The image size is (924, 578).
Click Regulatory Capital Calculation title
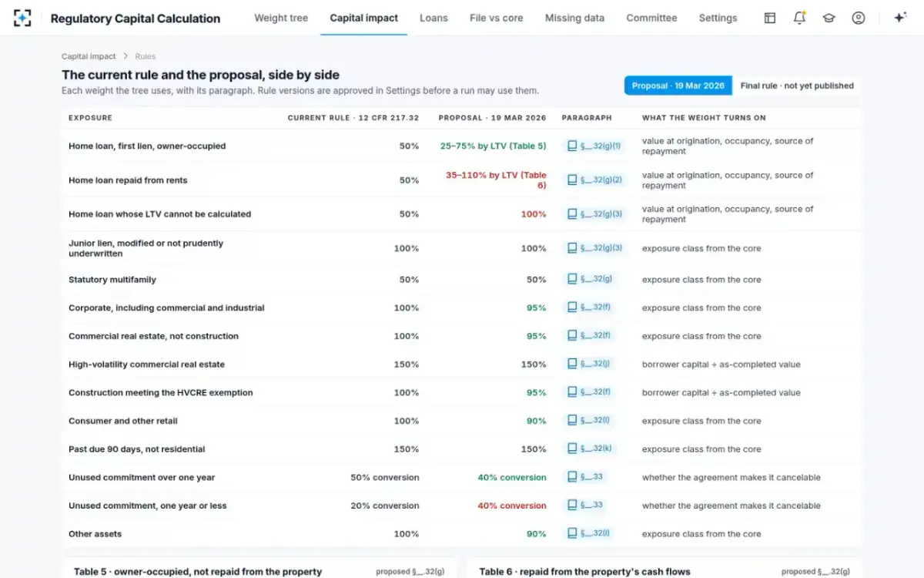coord(135,18)
